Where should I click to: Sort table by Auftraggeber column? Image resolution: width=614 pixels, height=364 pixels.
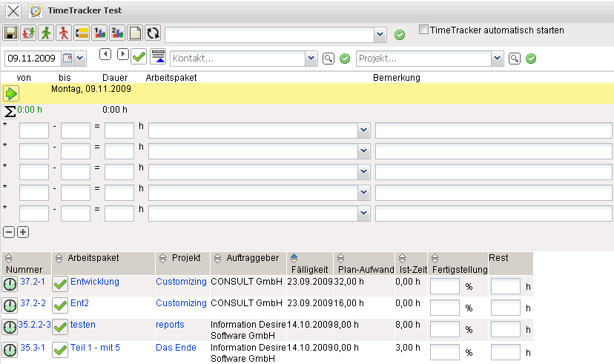pyautogui.click(x=217, y=257)
